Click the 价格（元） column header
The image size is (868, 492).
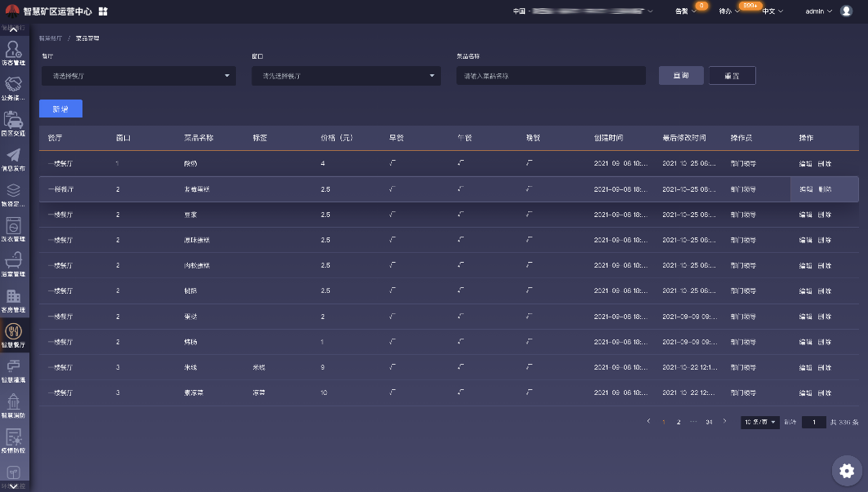tap(336, 138)
